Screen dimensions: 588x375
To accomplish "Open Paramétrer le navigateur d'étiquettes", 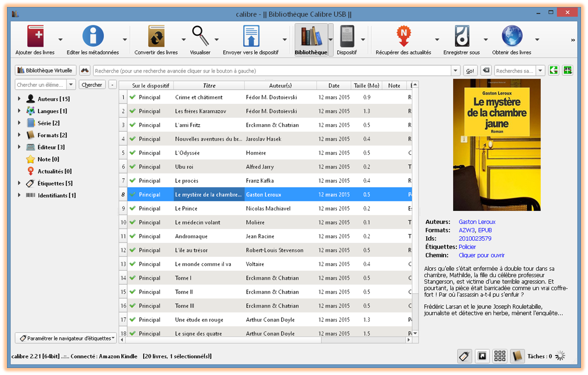I will click(66, 338).
